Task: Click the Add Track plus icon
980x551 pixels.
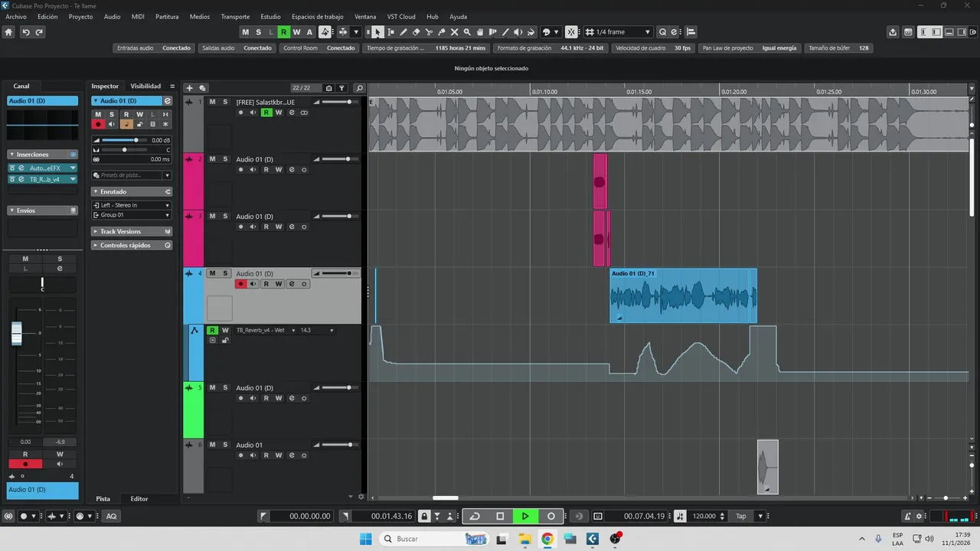Action: pyautogui.click(x=190, y=88)
